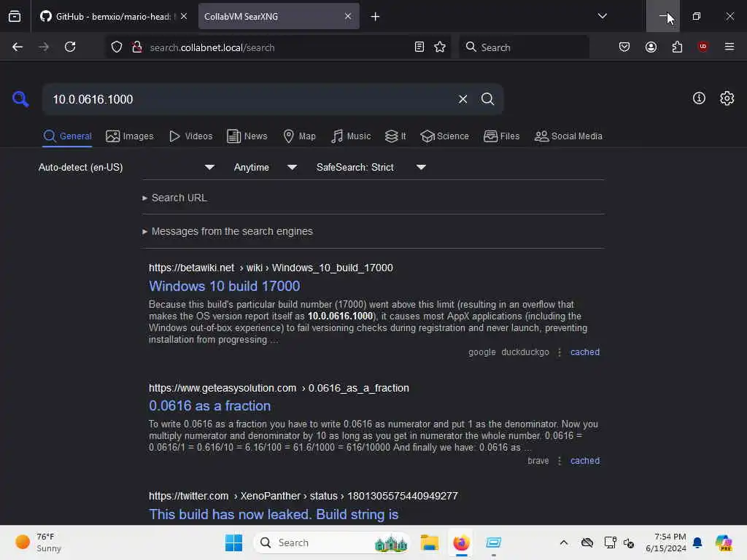Reload the current page
Screen dimensions: 747x560
click(x=70, y=47)
